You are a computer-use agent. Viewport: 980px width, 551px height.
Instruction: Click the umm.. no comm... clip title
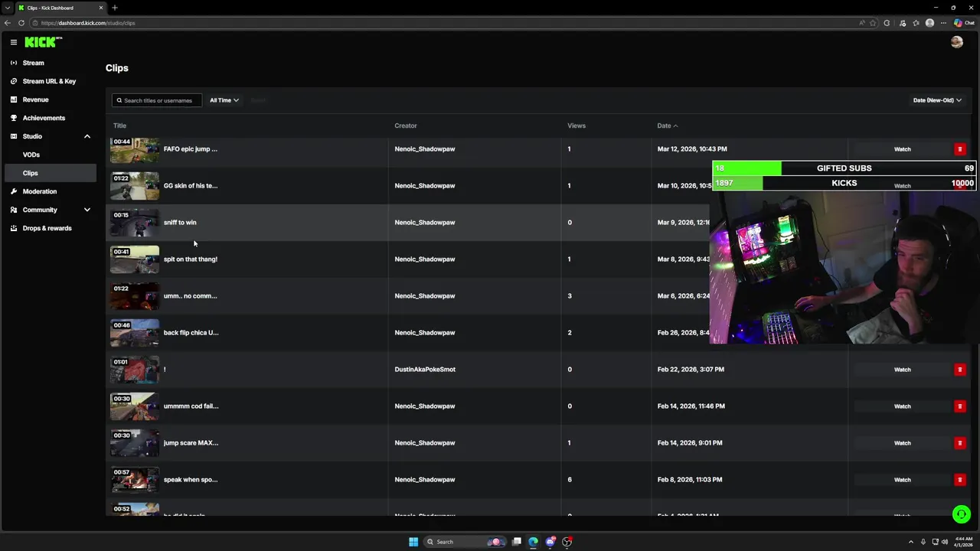click(190, 296)
